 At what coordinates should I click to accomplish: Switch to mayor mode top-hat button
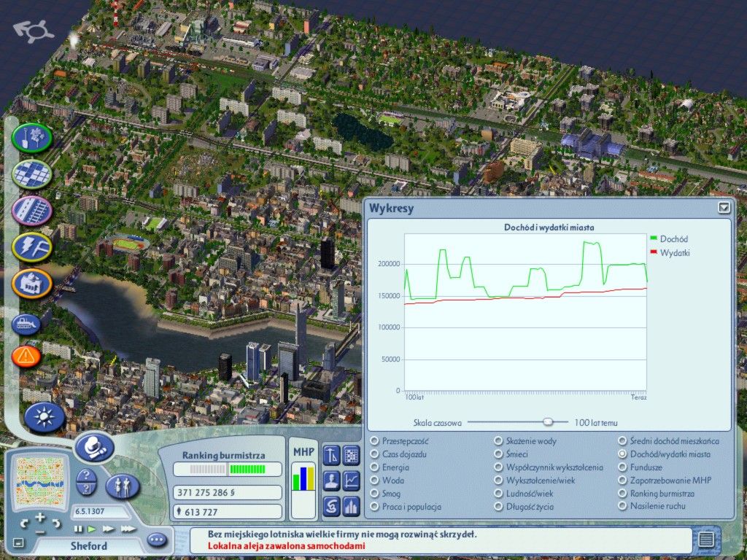pyautogui.click(x=94, y=448)
